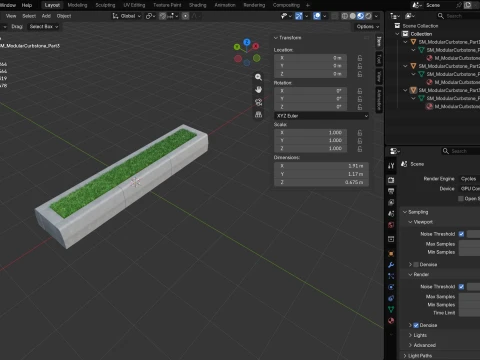This screenshot has height=360, width=480.
Task: Toggle X-ray mode icon
Action: (334, 16)
